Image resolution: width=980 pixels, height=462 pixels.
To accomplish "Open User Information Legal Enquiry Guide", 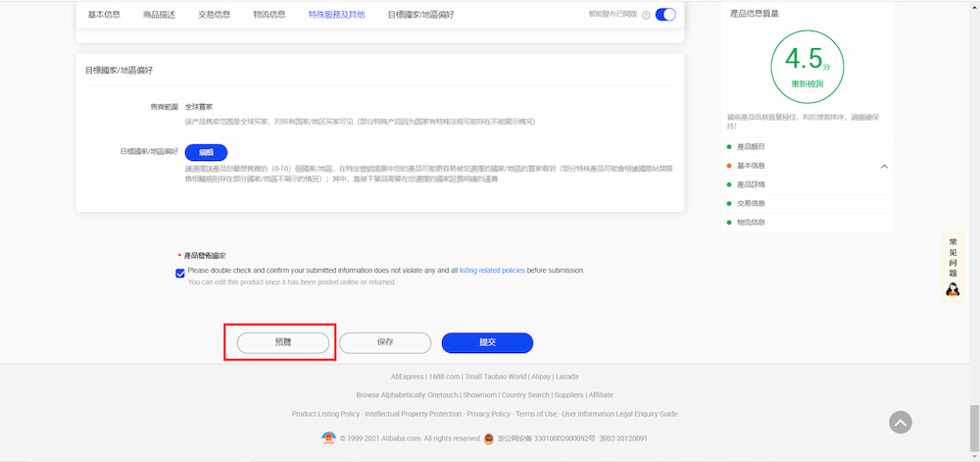I will point(619,414).
